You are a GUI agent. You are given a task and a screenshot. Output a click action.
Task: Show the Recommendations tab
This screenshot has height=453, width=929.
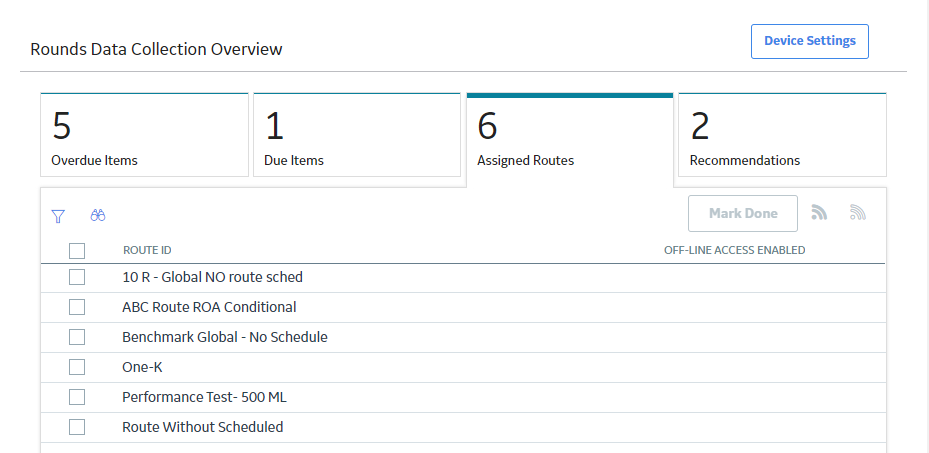(x=782, y=135)
